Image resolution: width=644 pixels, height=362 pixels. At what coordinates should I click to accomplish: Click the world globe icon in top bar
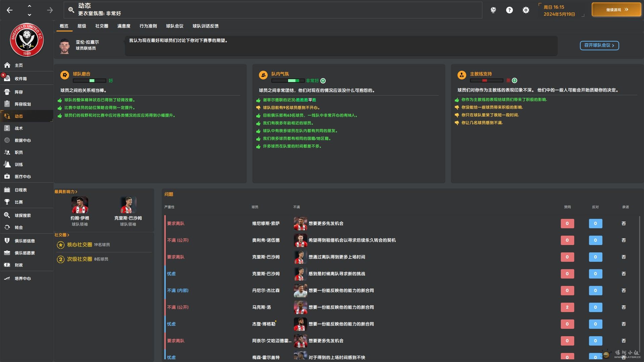(x=493, y=10)
